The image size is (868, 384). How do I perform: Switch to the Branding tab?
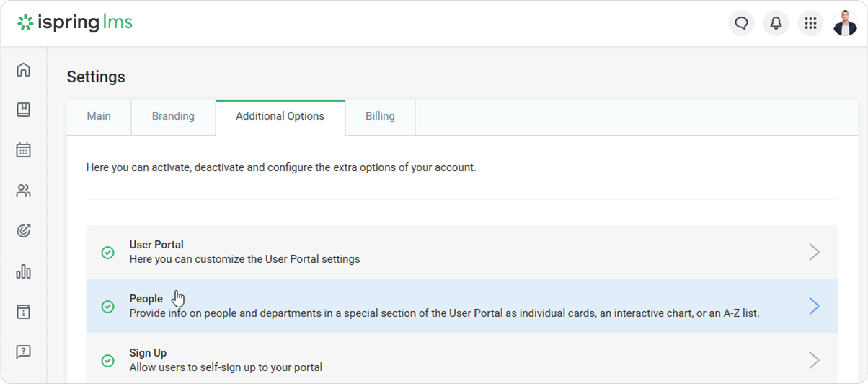(x=173, y=116)
